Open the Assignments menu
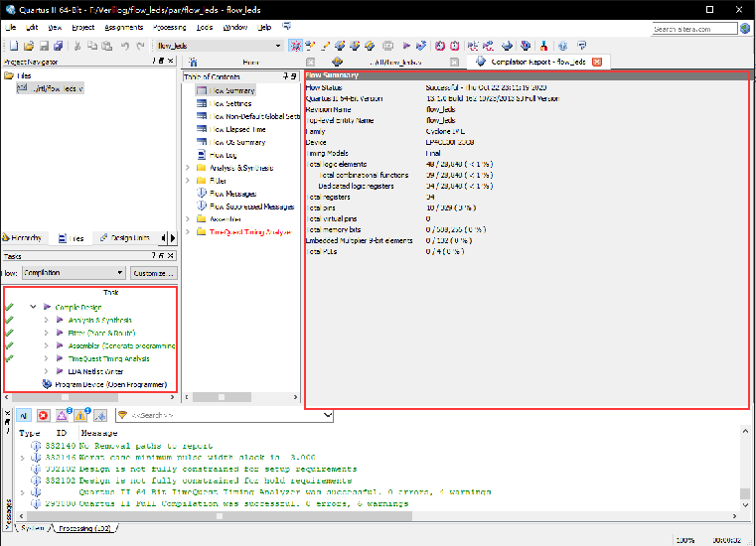The width and height of the screenshot is (756, 546). point(124,28)
